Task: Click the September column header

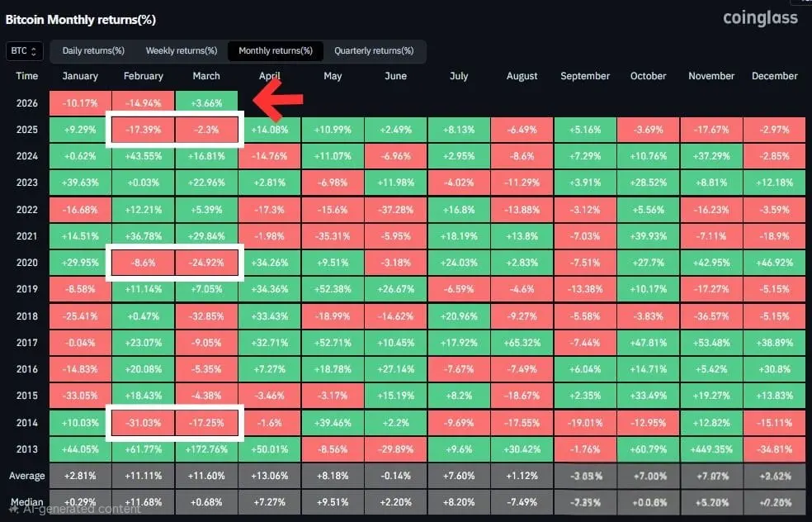Action: 585,76
